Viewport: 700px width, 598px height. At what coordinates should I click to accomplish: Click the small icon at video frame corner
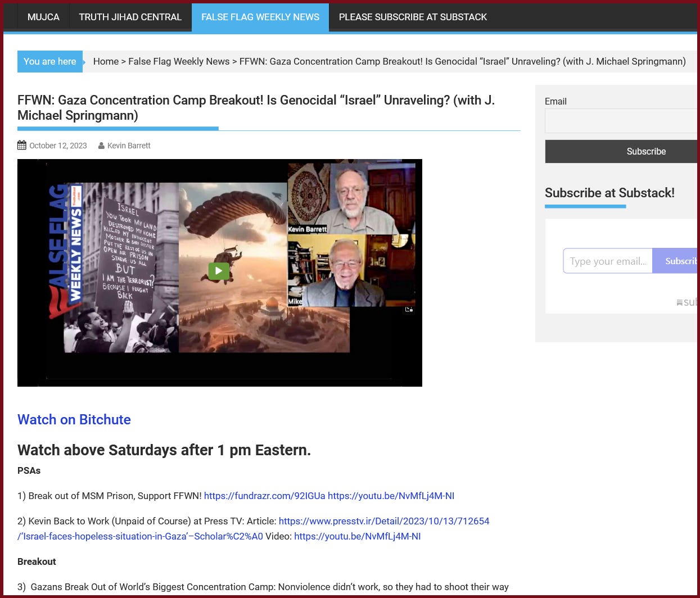tap(409, 309)
